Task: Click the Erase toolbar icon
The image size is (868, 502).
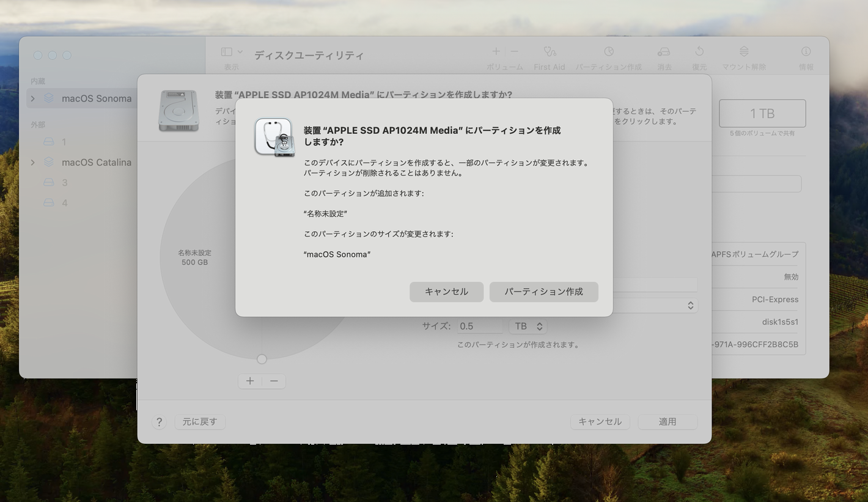Action: (x=664, y=52)
